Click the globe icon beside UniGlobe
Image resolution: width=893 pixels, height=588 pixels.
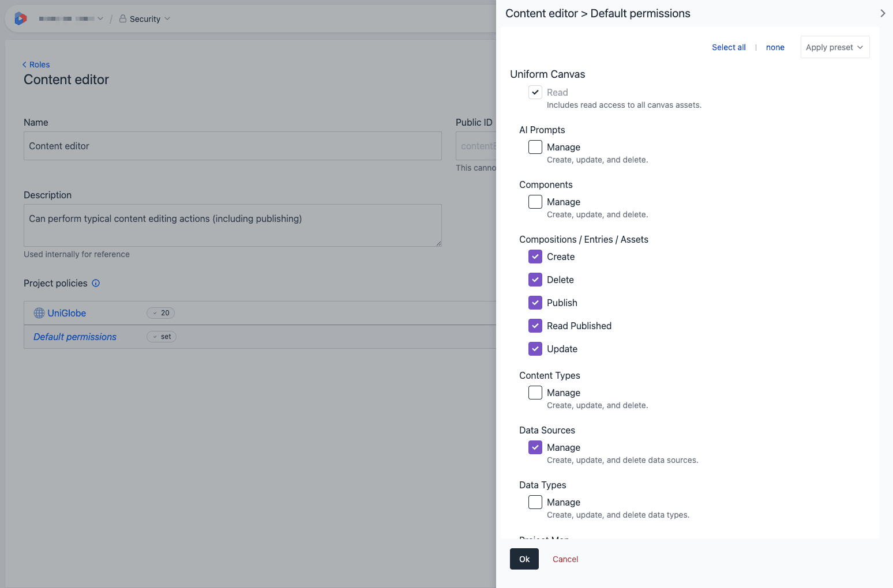pos(39,312)
